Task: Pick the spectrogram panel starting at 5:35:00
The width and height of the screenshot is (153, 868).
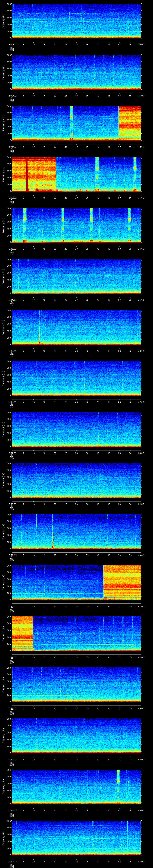Action: pyautogui.click(x=76, y=327)
